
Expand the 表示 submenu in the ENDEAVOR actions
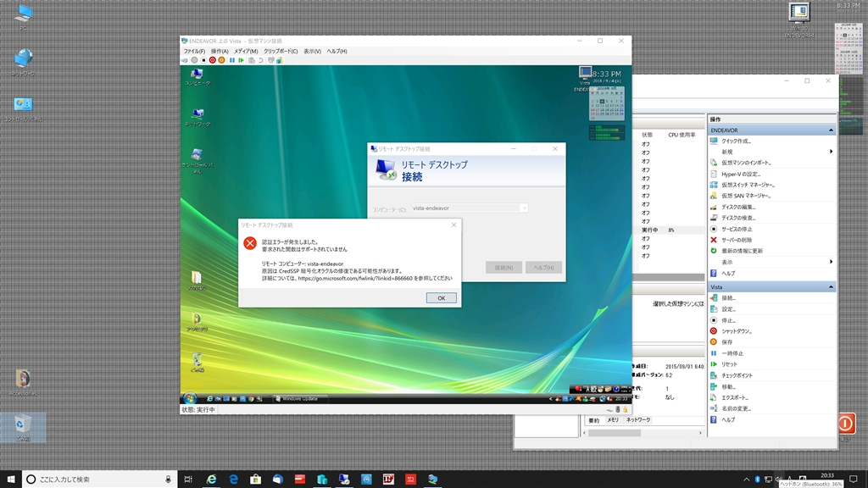pyautogui.click(x=831, y=262)
